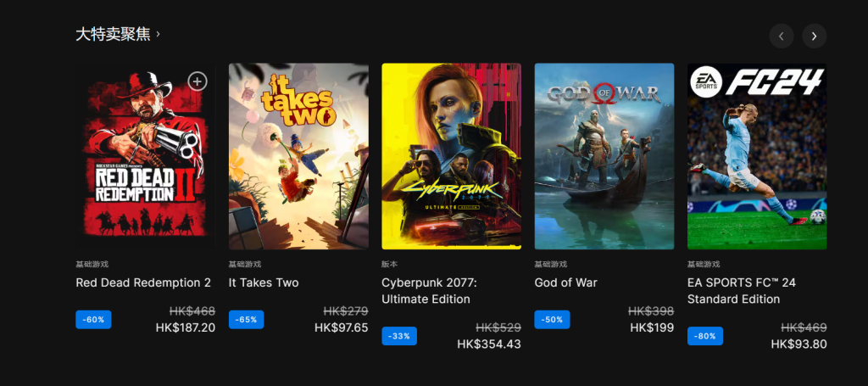Viewport: 868px width, 386px height.
Task: Click the struck-through HK$529 original price
Action: click(498, 327)
